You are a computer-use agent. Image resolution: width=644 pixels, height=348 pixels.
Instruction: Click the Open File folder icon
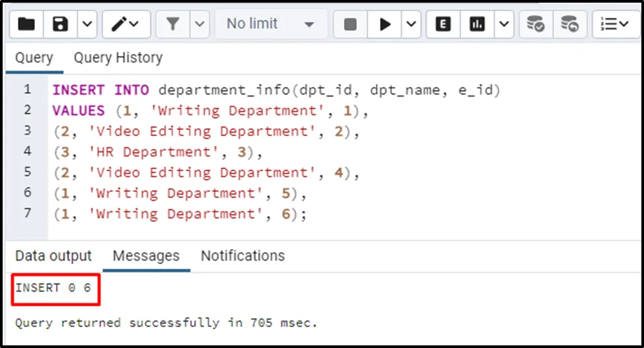(26, 24)
